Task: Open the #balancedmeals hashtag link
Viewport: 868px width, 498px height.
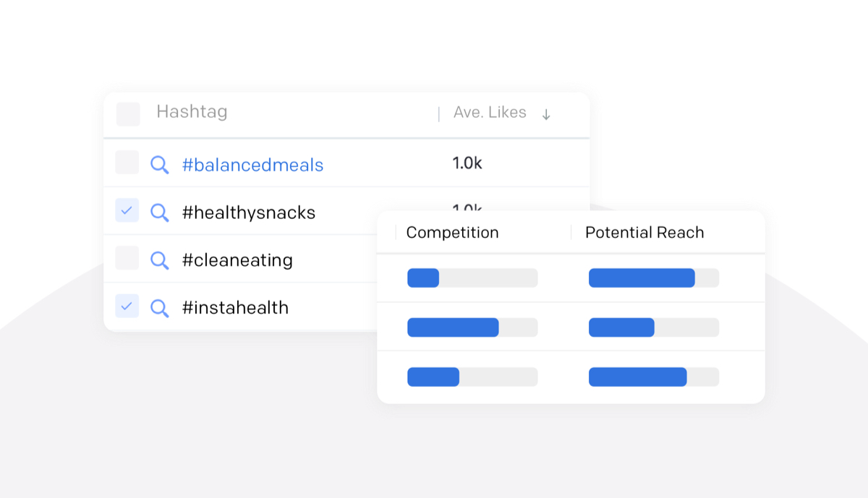Action: click(252, 165)
